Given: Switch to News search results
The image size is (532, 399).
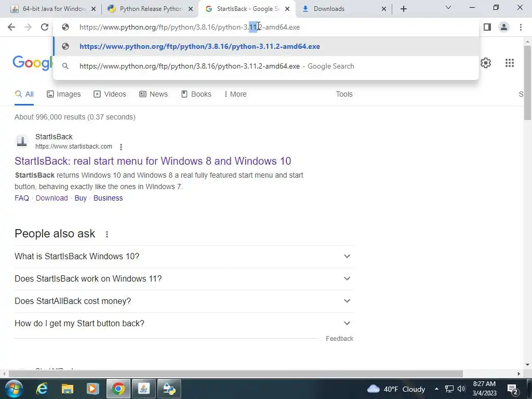Looking at the screenshot, I should click(153, 95).
